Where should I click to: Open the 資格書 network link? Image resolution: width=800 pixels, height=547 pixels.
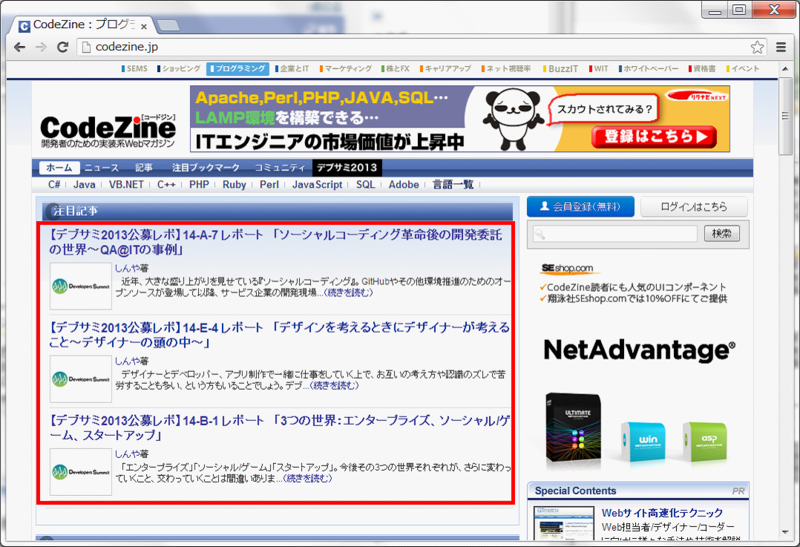coord(702,68)
